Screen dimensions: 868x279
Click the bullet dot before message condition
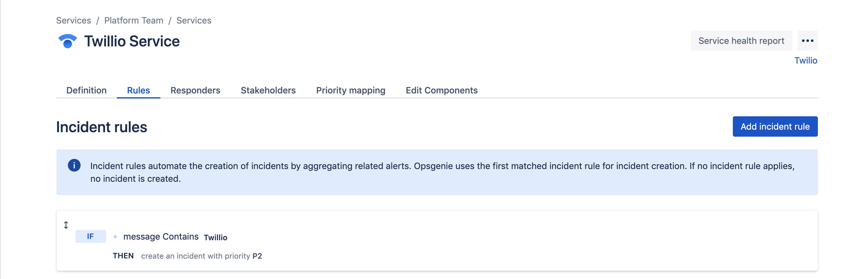115,237
